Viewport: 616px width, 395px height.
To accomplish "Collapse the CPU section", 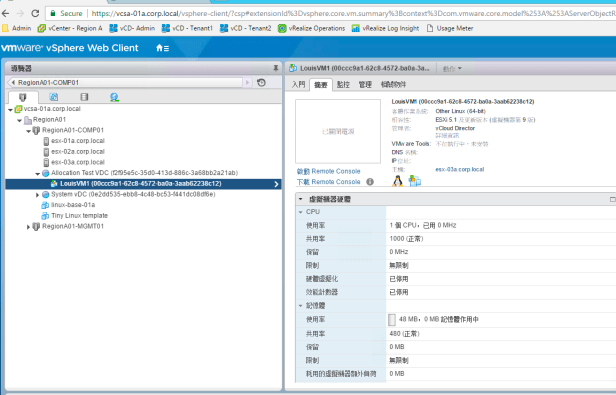I will [301, 212].
